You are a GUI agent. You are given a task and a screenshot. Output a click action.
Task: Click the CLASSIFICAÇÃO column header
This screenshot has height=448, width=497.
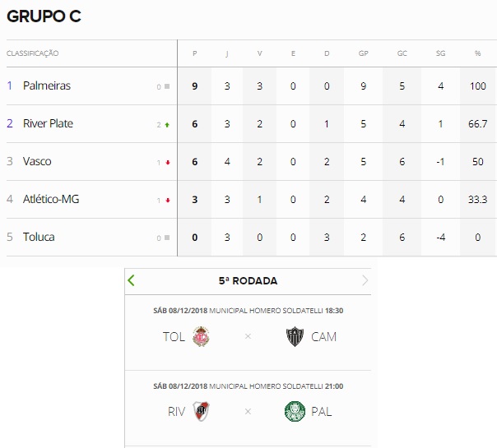(x=33, y=53)
